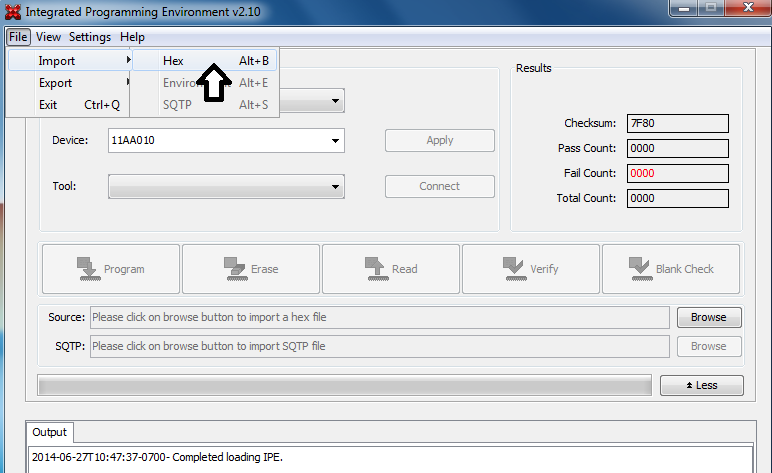Viewport: 772px width, 473px height.
Task: Collapse the panel with the Less button
Action: tap(702, 385)
